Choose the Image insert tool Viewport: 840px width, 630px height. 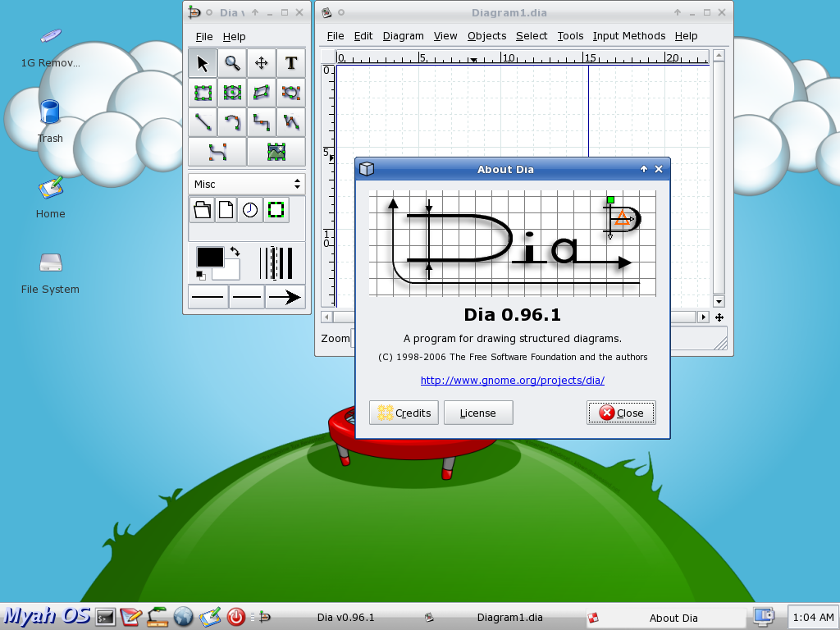(276, 152)
